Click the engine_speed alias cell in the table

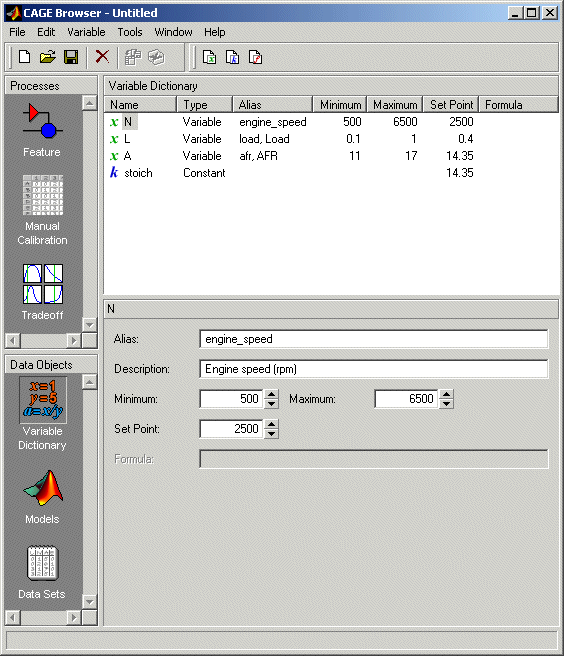click(273, 122)
